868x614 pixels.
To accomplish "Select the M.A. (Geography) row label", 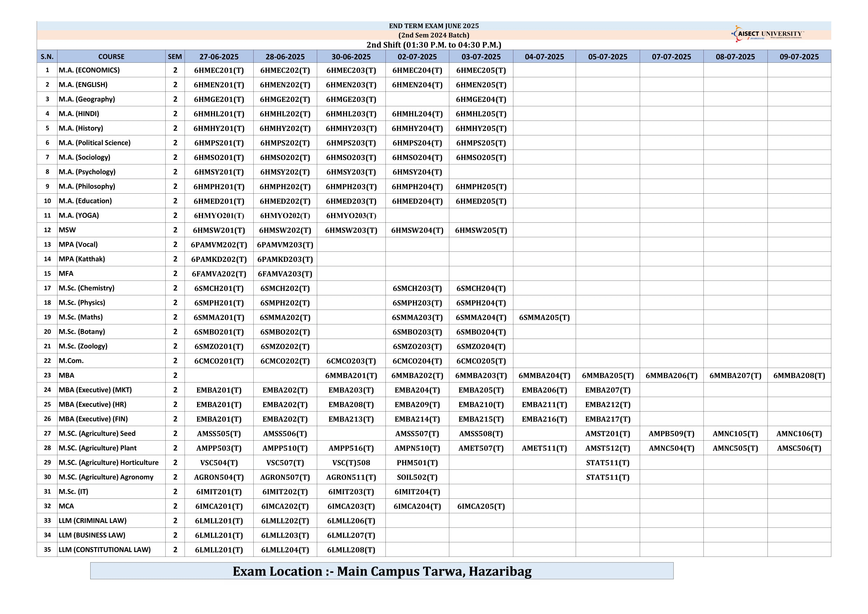I will [111, 99].
